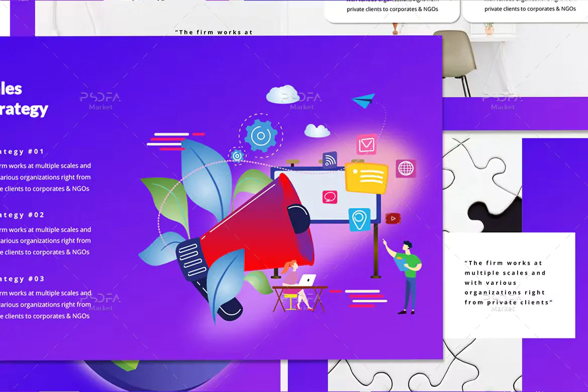Select the blue paper plane icon
The image size is (588, 392).
click(364, 101)
